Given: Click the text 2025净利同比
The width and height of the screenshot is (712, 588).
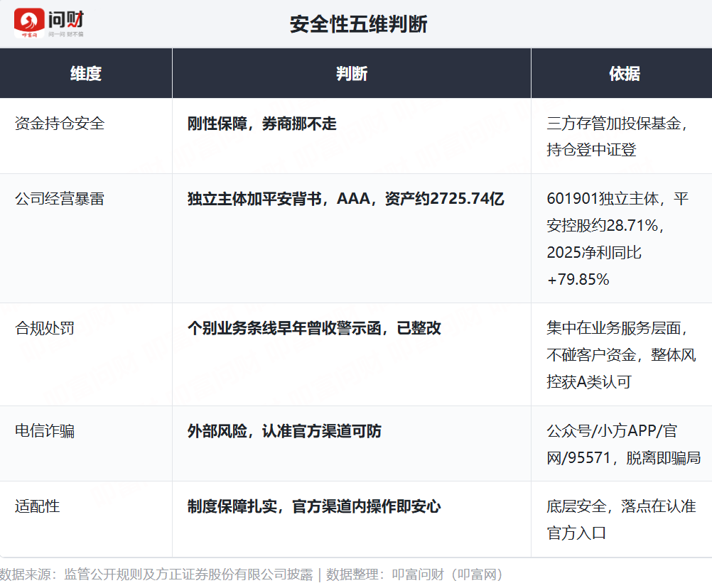Looking at the screenshot, I should pyautogui.click(x=594, y=253).
